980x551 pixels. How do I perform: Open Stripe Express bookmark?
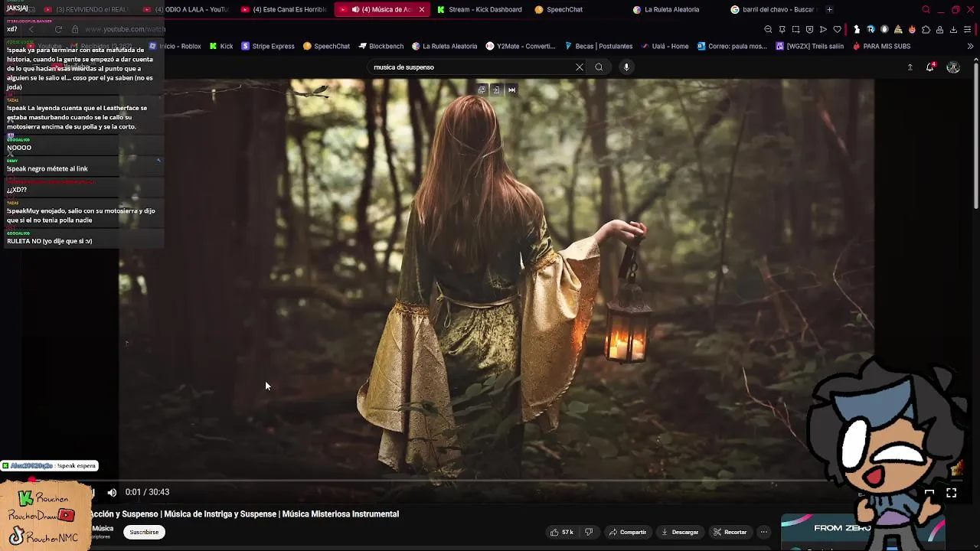[x=268, y=46]
